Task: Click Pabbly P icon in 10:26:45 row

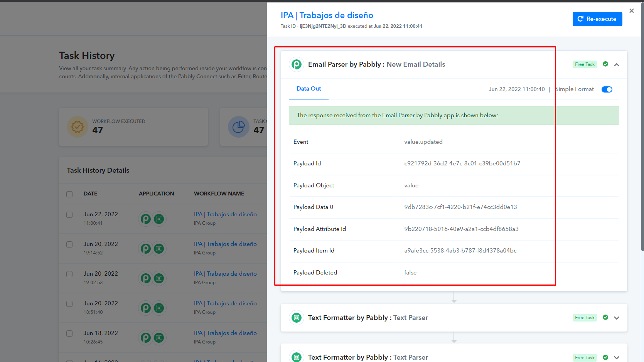Action: tap(145, 338)
